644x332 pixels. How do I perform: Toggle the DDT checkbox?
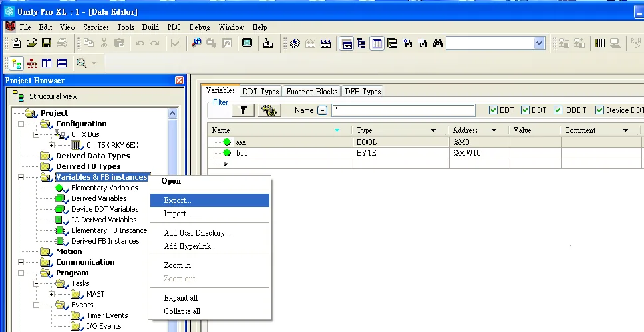(x=525, y=110)
